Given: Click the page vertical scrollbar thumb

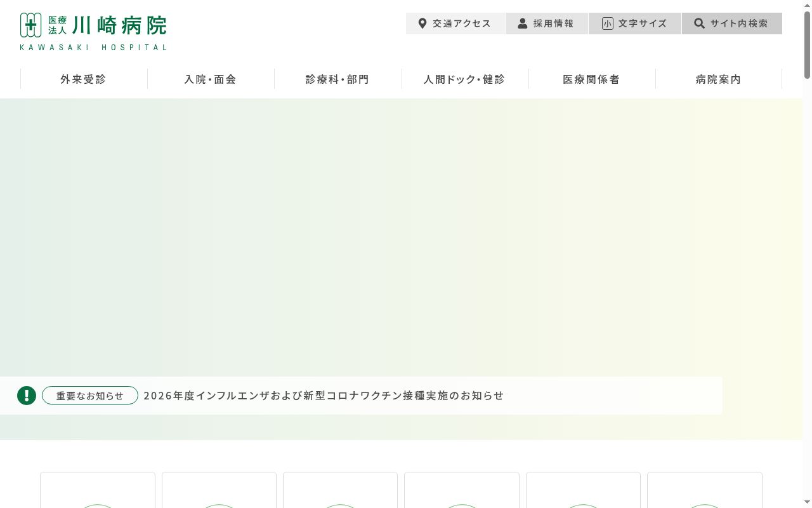Looking at the screenshot, I should point(807,44).
